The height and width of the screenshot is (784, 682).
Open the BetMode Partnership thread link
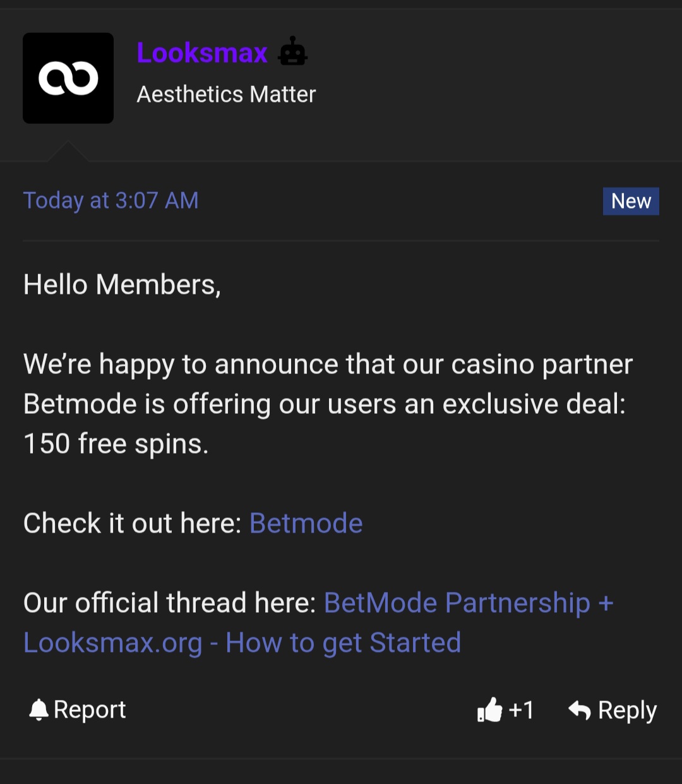468,603
